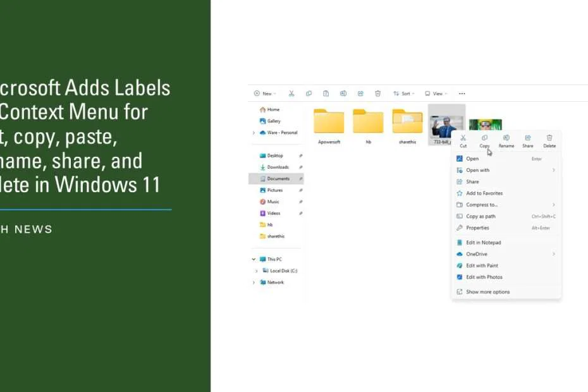
Task: Click the Delete trash icon in the toolbar
Action: click(377, 93)
